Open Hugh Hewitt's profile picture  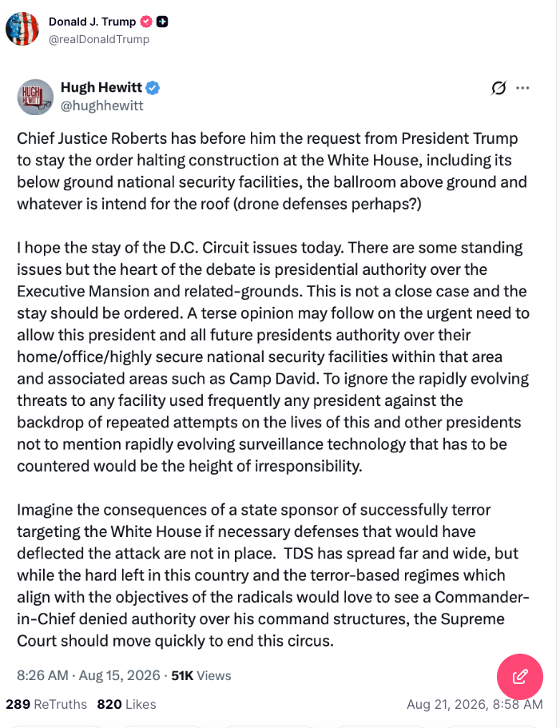[35, 97]
